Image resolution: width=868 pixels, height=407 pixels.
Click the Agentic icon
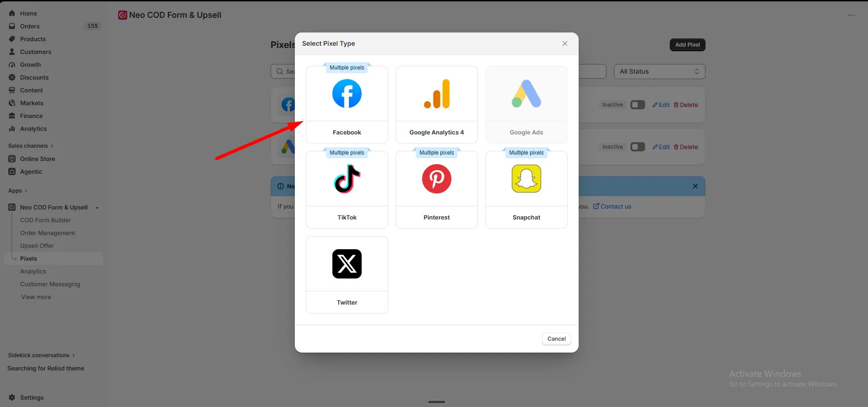(x=12, y=171)
